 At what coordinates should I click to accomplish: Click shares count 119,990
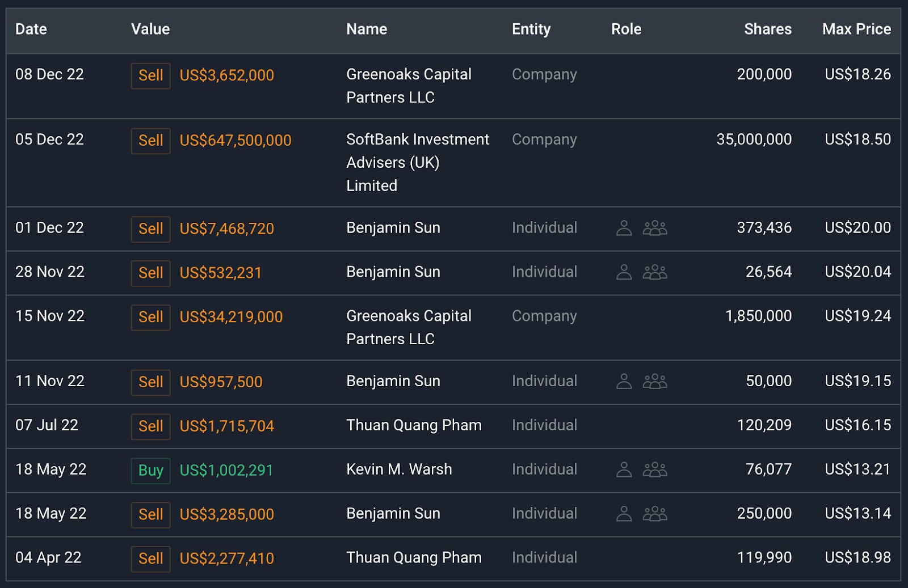pyautogui.click(x=764, y=558)
